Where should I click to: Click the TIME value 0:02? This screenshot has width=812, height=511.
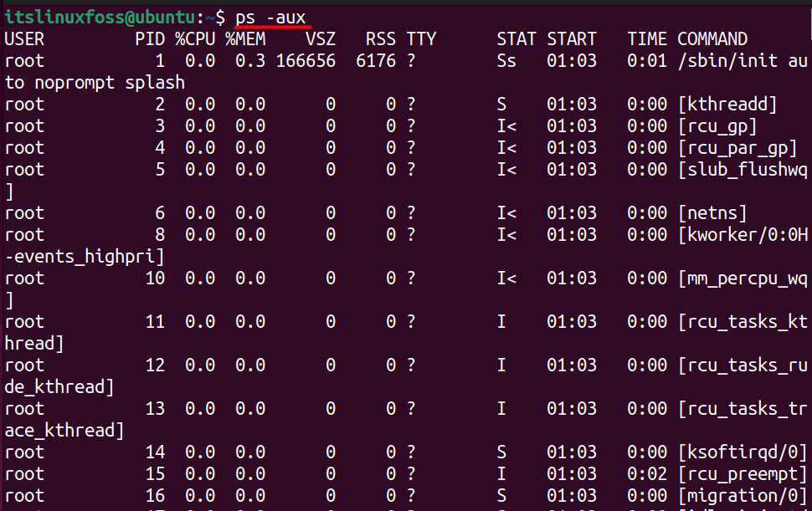(x=647, y=474)
